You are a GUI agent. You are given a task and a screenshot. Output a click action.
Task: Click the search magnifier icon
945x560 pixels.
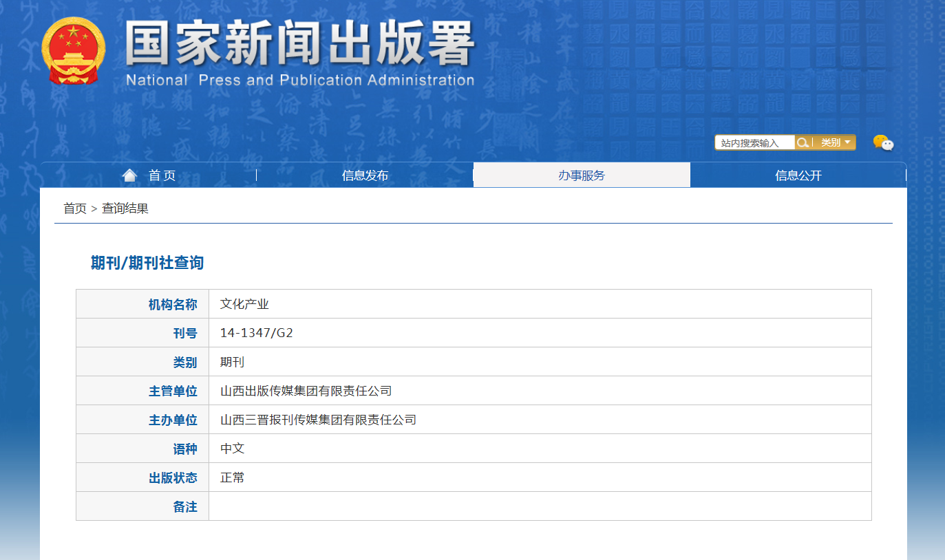tap(802, 142)
